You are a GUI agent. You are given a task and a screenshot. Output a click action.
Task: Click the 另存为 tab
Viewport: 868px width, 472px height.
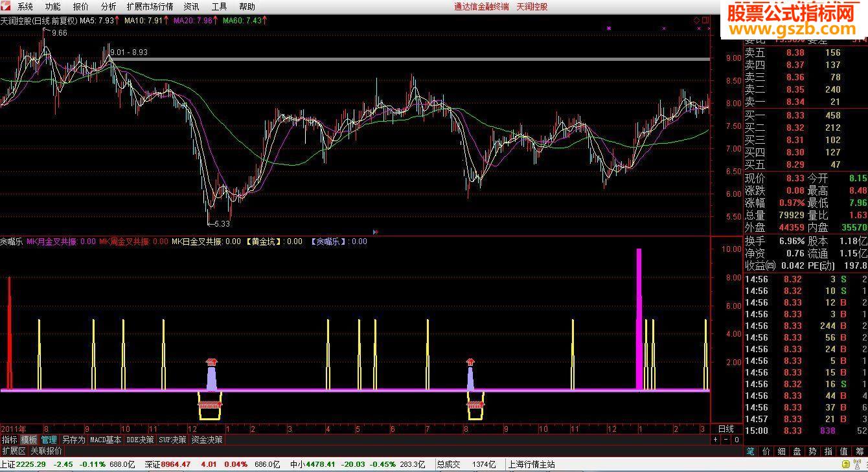[x=73, y=440]
